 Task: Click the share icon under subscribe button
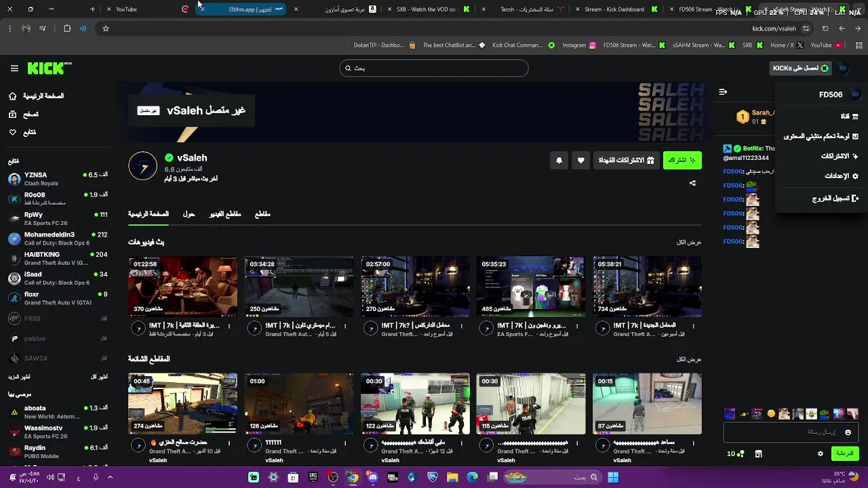(x=692, y=183)
